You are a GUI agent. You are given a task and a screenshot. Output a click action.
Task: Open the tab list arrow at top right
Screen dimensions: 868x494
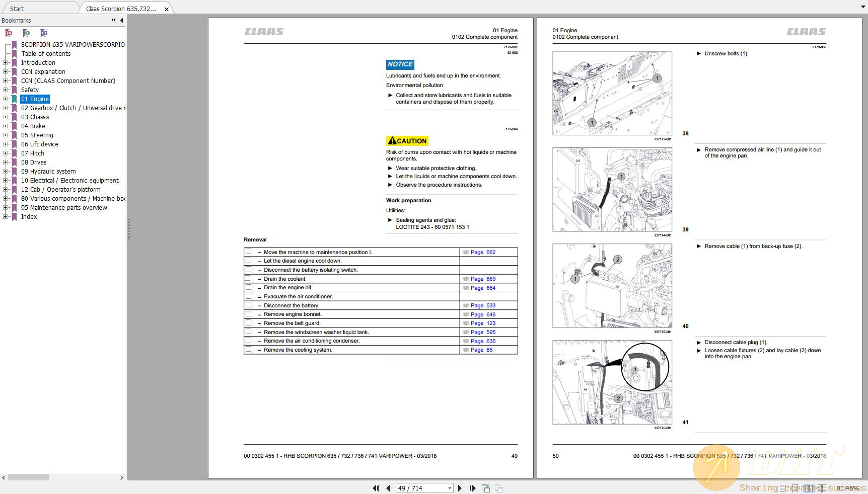tap(863, 7)
